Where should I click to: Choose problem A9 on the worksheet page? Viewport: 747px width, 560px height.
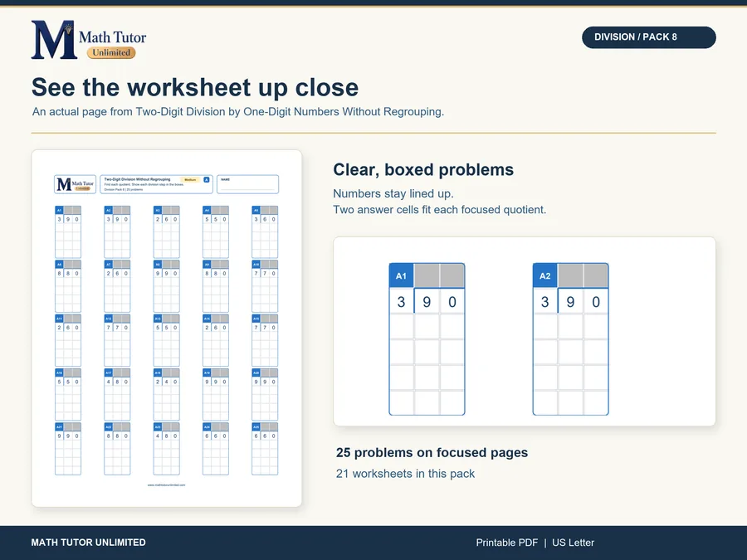click(215, 286)
